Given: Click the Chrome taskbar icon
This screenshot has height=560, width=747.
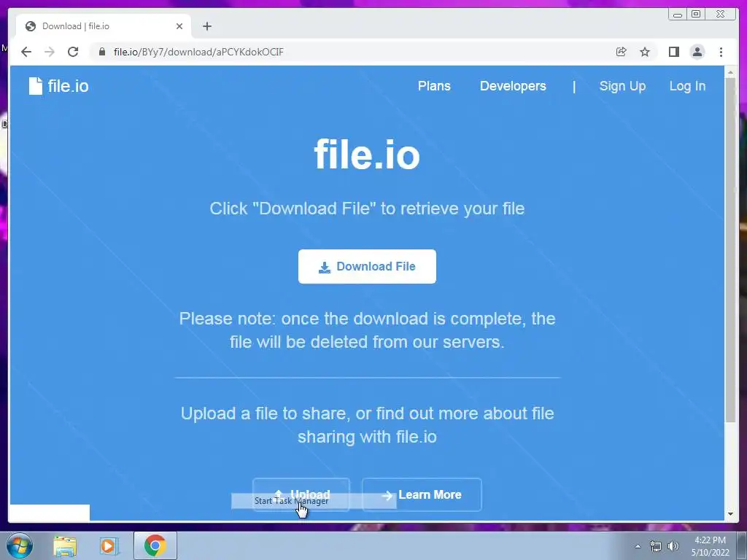Looking at the screenshot, I should click(x=155, y=545).
